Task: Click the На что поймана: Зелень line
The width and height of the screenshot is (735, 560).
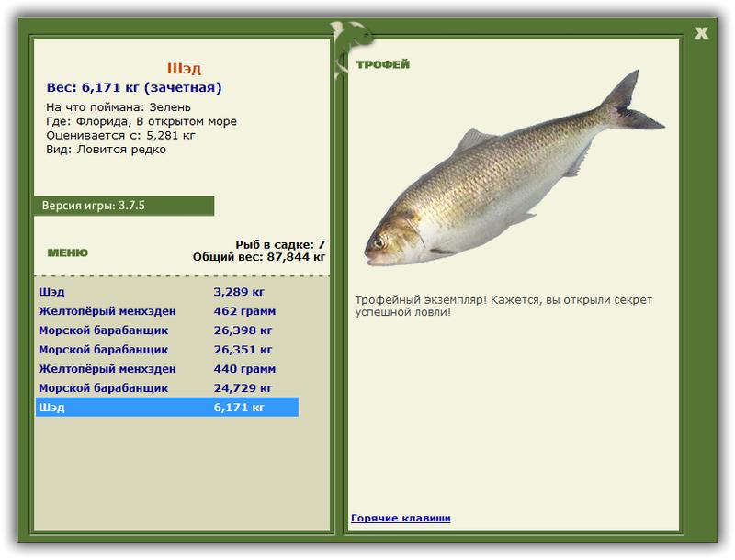Action: pos(119,107)
